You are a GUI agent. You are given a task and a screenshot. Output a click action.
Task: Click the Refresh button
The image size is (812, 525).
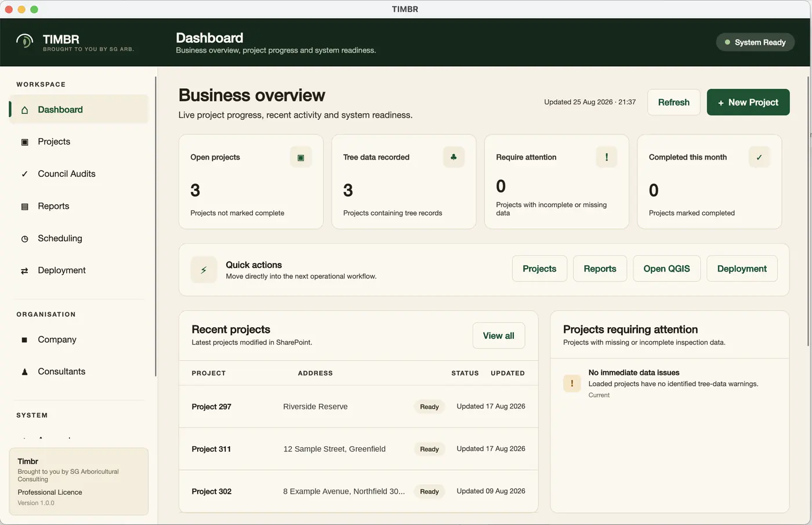(x=674, y=102)
